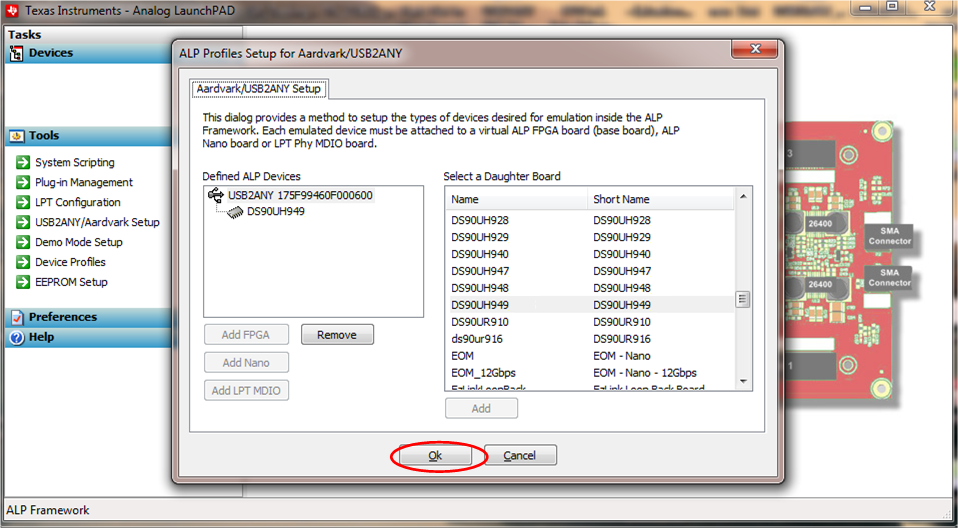Click green arrow beside Device Profiles
The height and width of the screenshot is (528, 958).
(23, 262)
